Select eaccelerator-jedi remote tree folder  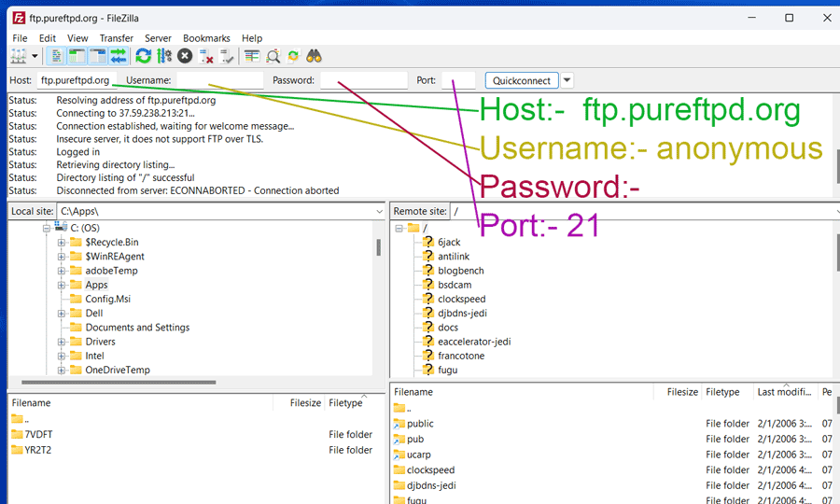pos(474,342)
